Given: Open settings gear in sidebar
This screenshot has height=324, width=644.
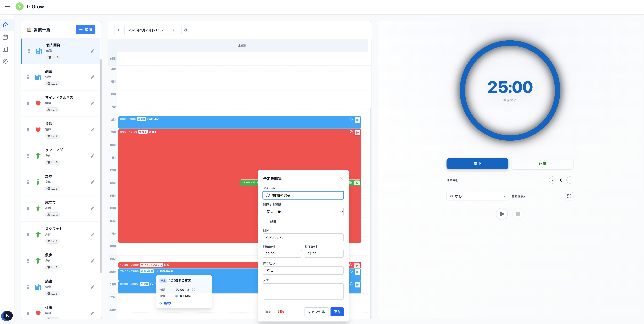Looking at the screenshot, I should [5, 61].
